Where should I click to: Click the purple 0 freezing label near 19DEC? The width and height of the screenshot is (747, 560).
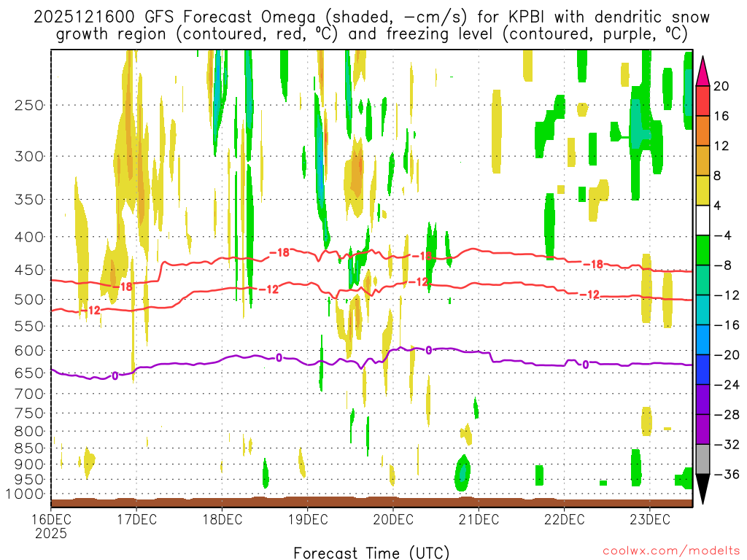[x=279, y=358]
